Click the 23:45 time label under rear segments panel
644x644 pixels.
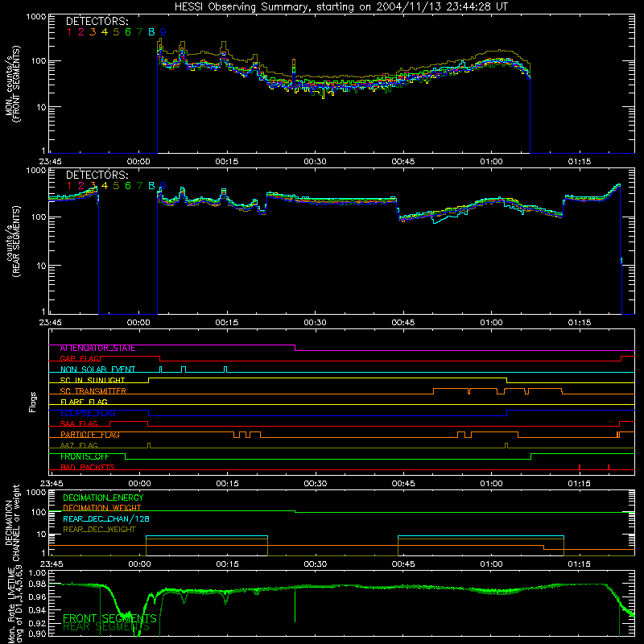pyautogui.click(x=51, y=323)
